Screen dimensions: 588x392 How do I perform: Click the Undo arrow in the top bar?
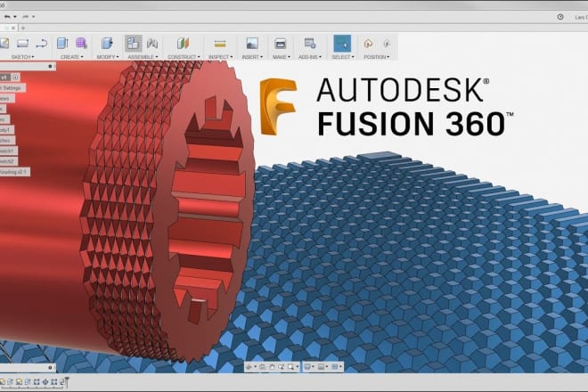click(x=7, y=17)
